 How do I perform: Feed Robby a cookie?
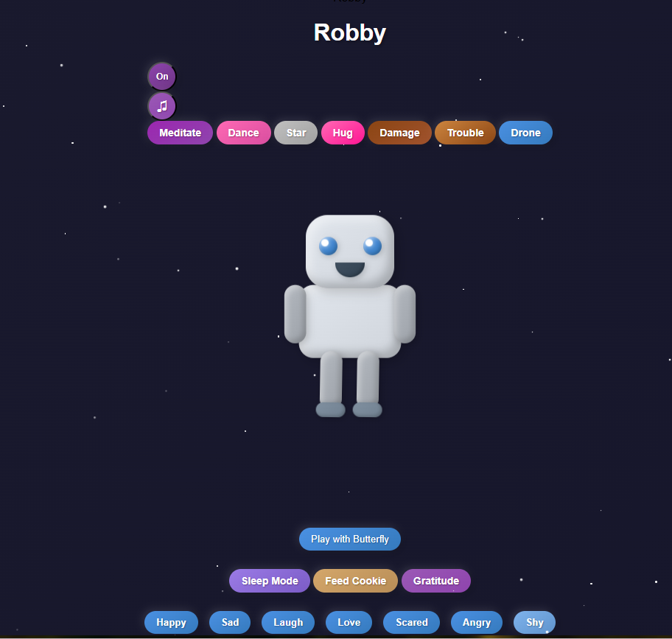coord(355,581)
